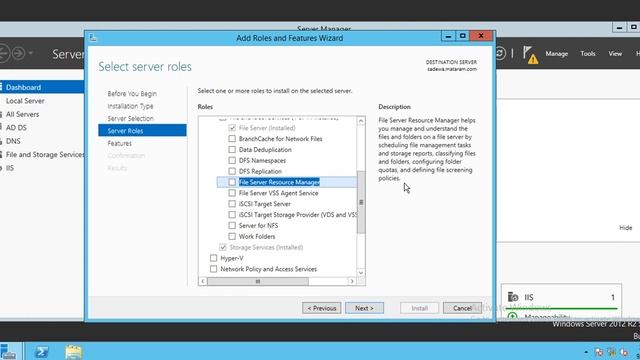Check the iSCSI Target Server checkbox
Image resolution: width=640 pixels, height=360 pixels.
pyautogui.click(x=232, y=204)
